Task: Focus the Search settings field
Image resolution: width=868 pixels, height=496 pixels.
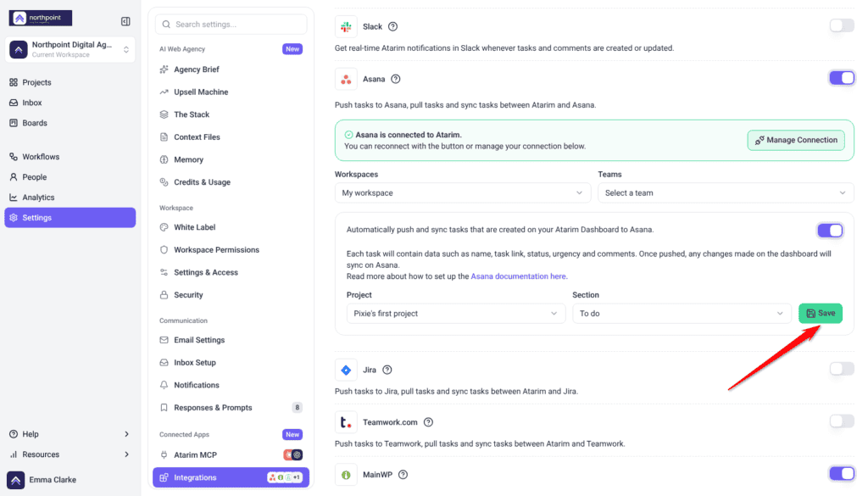Action: [231, 25]
